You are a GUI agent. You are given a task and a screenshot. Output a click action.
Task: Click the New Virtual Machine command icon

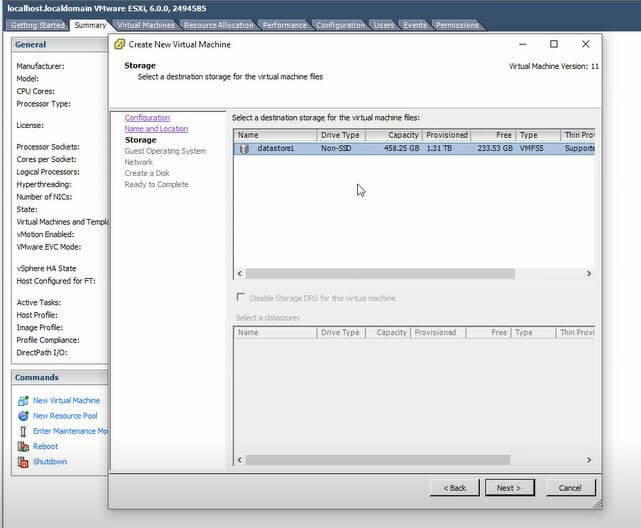click(23, 400)
